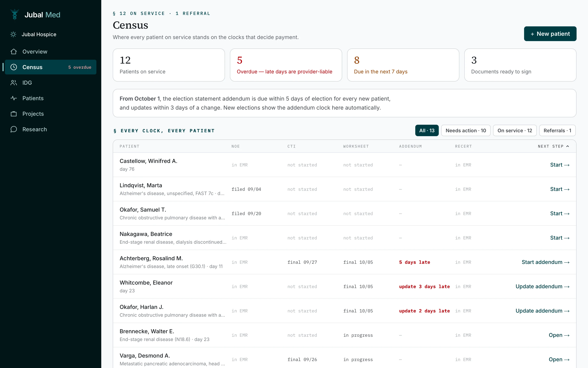The image size is (588, 368).
Task: Update addendum for Okafor, Harlan J.
Action: click(x=542, y=311)
